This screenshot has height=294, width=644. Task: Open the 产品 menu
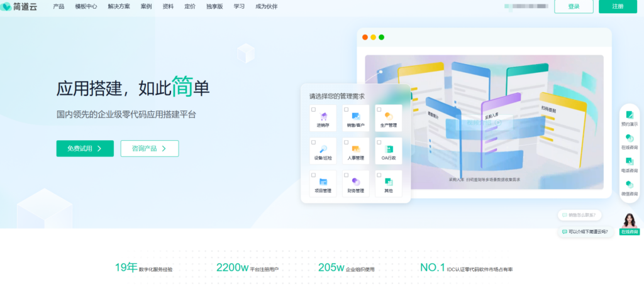tap(58, 6)
